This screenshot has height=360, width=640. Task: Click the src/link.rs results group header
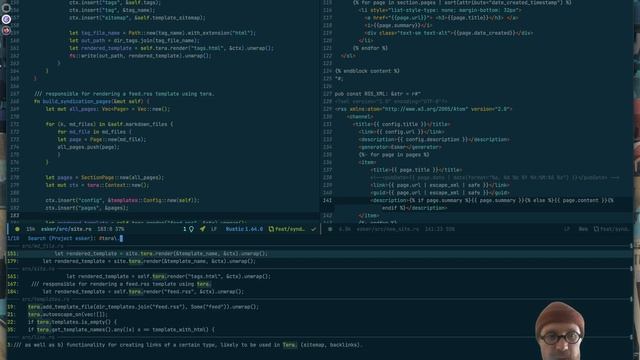coord(38,338)
